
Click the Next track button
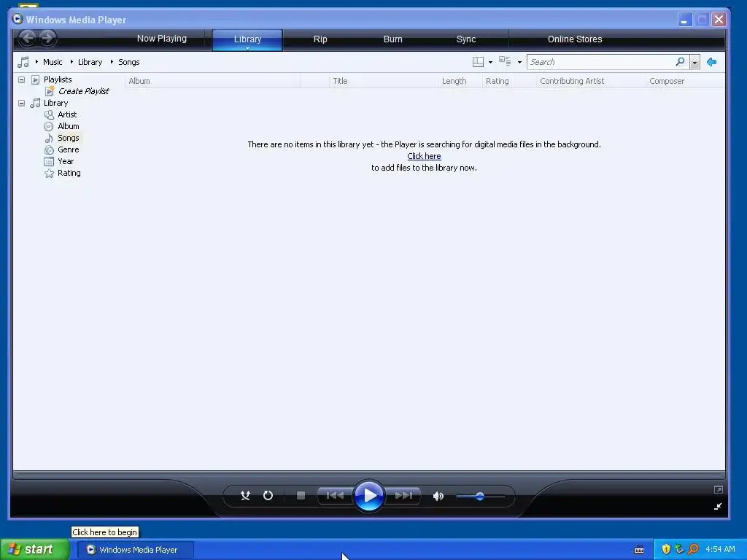[x=403, y=496]
